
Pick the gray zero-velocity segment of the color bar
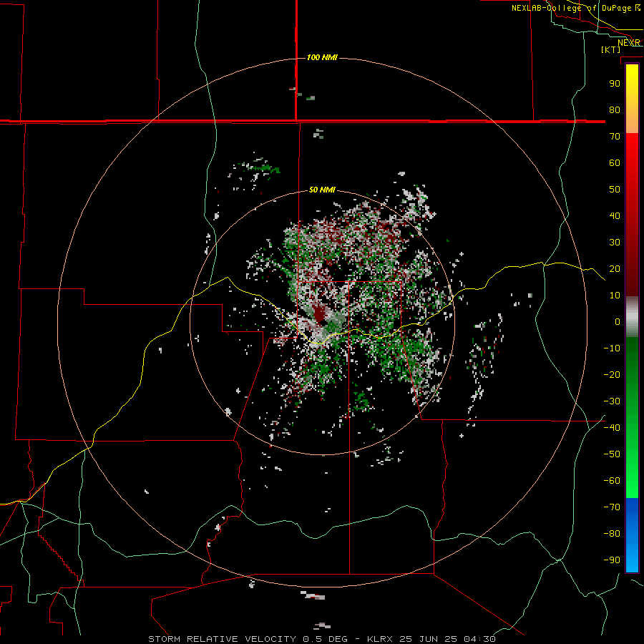(x=632, y=317)
